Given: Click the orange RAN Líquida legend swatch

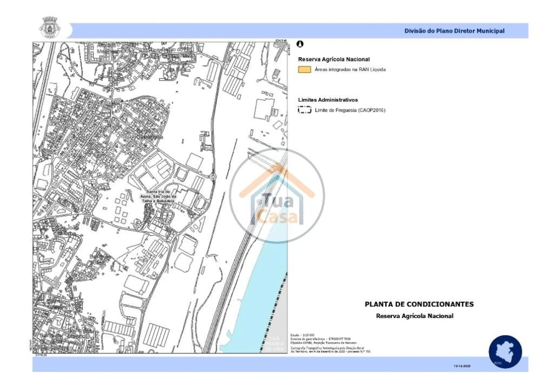Looking at the screenshot, I should pyautogui.click(x=304, y=70).
